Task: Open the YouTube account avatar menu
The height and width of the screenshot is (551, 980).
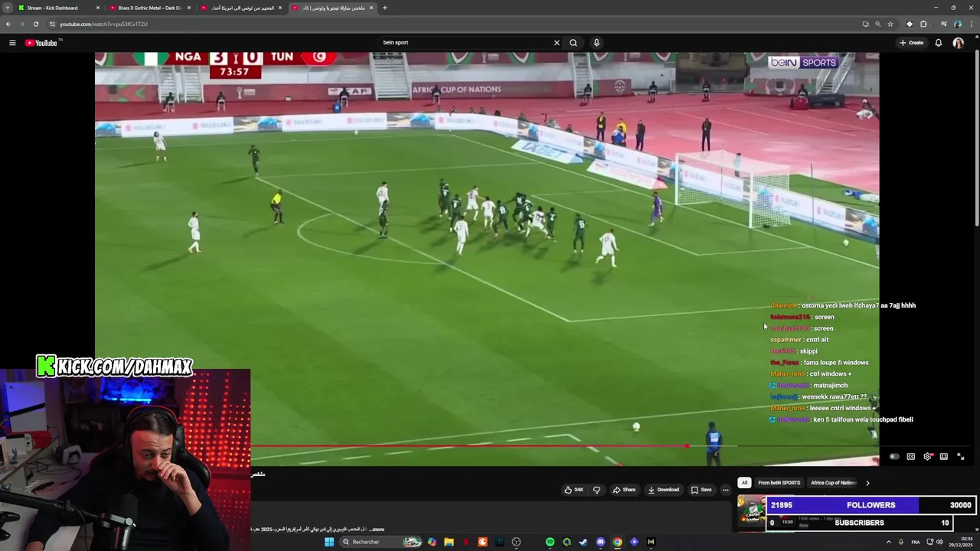Action: 958,43
